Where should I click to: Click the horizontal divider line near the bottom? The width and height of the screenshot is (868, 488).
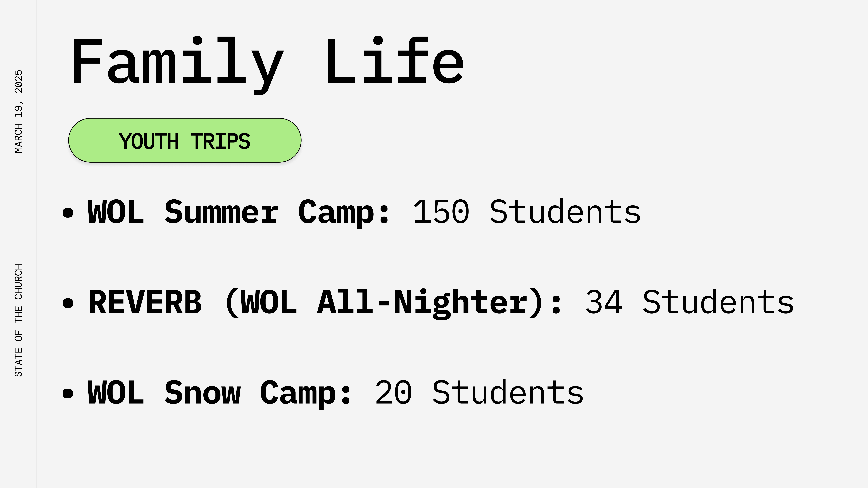click(x=434, y=452)
